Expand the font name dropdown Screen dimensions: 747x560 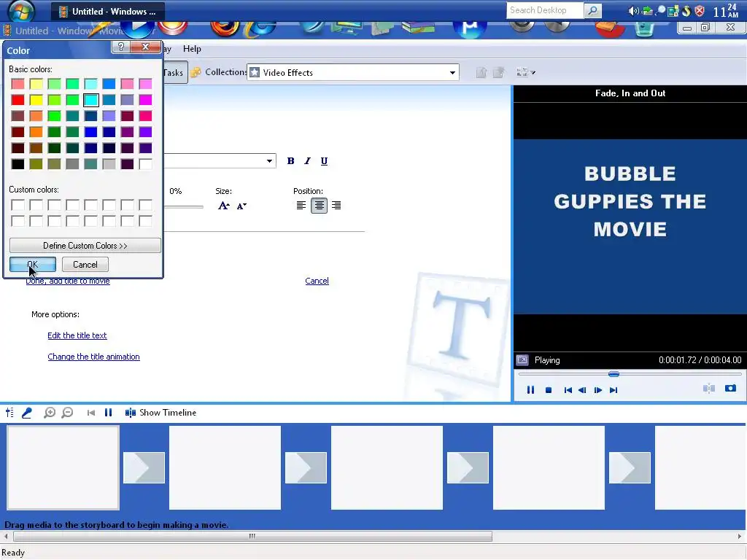tap(269, 161)
